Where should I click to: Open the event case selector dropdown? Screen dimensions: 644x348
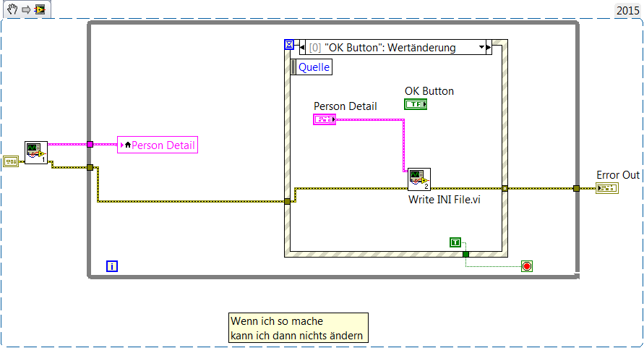[x=482, y=47]
